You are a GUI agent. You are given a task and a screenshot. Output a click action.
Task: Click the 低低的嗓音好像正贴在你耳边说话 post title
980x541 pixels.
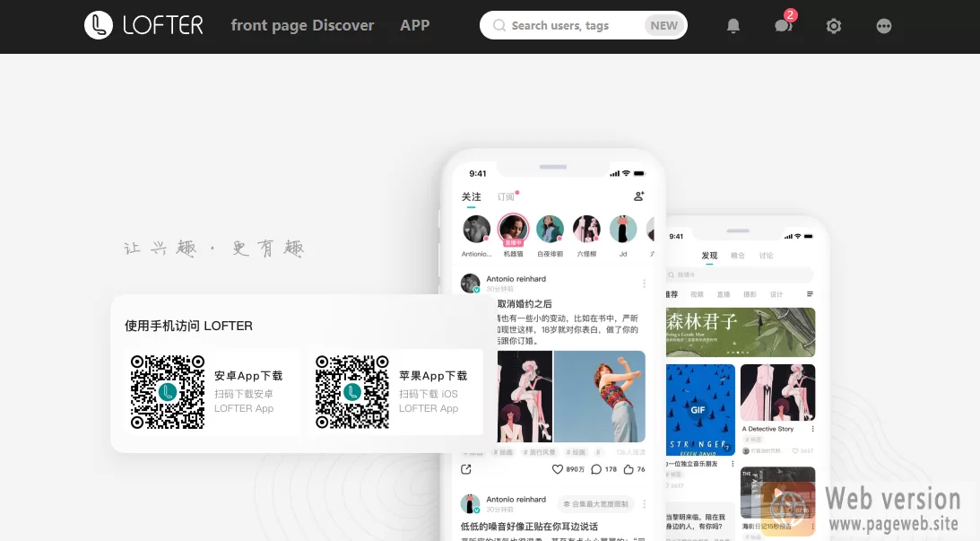[x=529, y=527]
